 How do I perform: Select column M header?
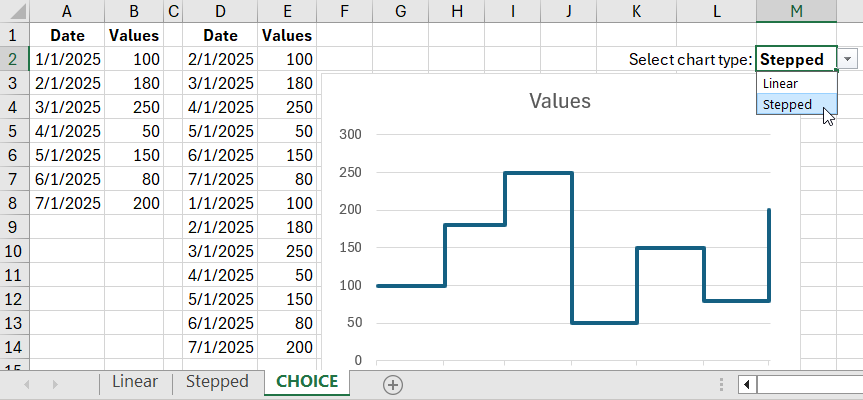[x=796, y=11]
